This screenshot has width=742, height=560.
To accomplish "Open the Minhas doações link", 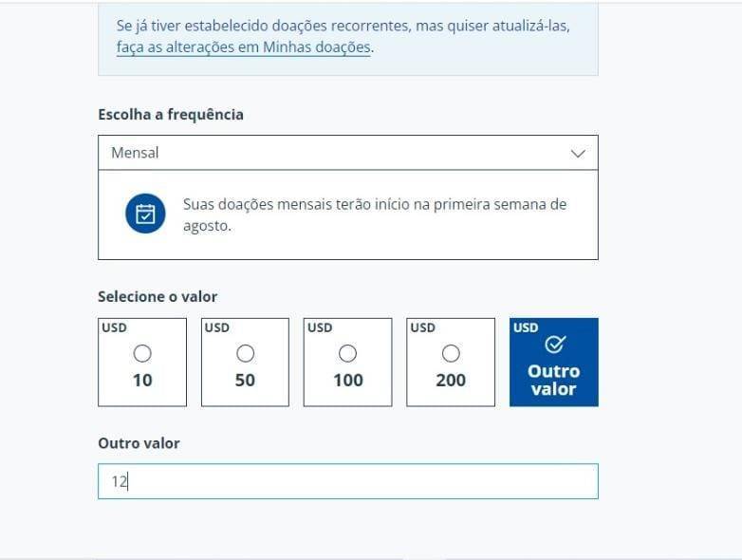I will 243,47.
